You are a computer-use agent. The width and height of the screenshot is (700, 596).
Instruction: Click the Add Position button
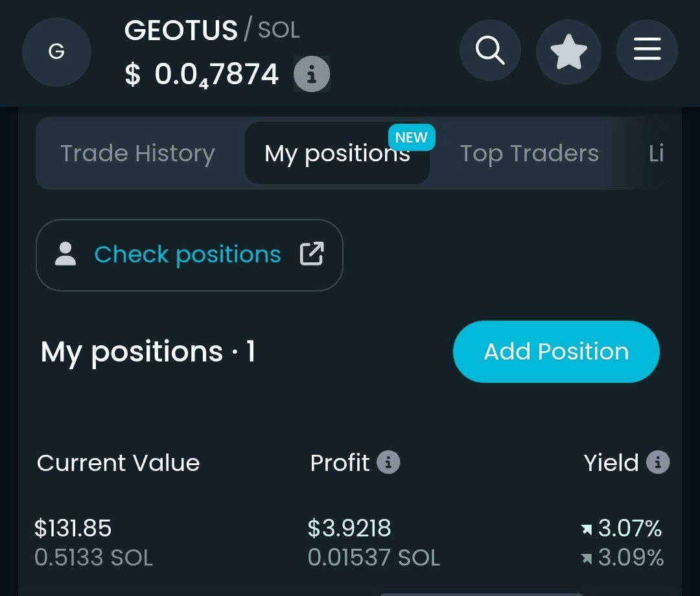coord(556,352)
